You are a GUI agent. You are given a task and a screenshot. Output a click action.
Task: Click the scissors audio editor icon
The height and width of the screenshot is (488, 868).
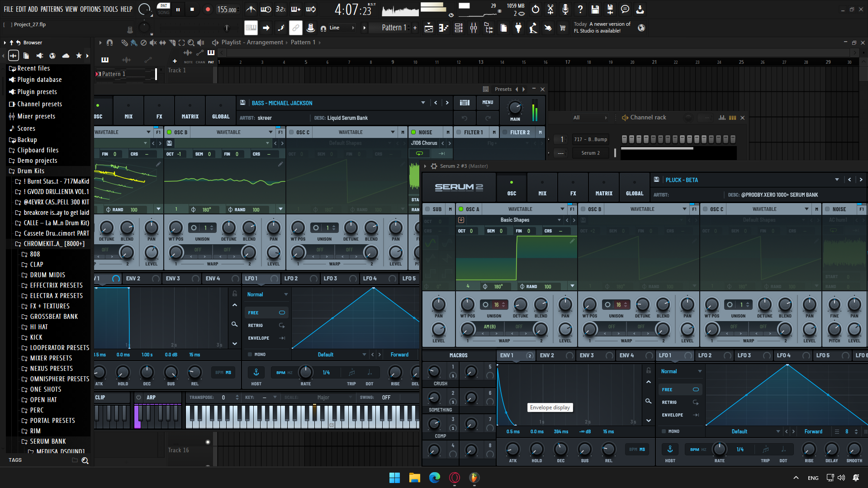[x=550, y=9]
